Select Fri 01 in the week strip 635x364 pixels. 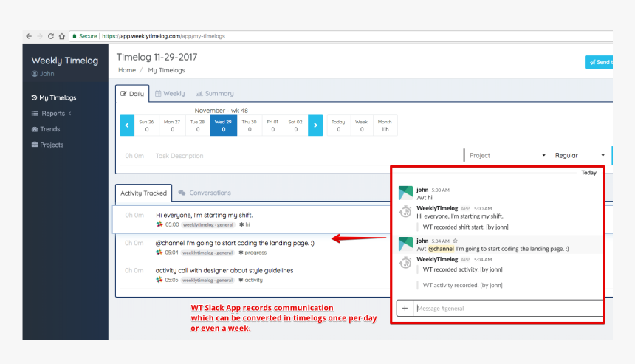pos(272,126)
